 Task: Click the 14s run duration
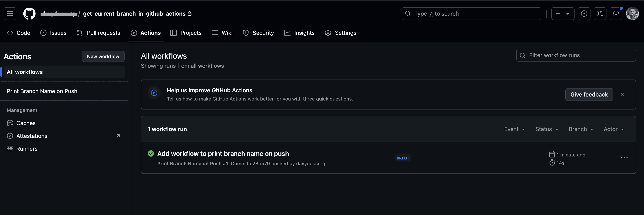coord(561,163)
